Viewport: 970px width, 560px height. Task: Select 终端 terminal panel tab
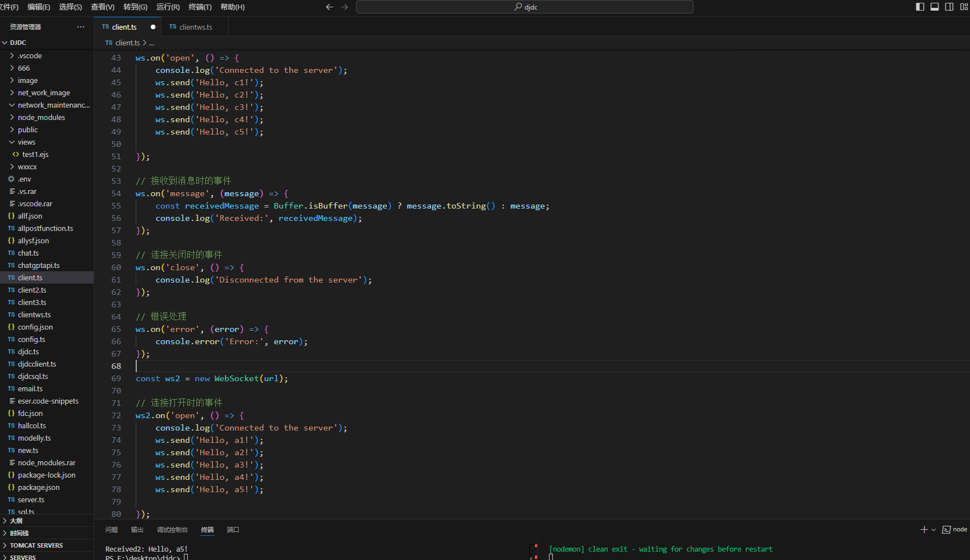point(207,530)
